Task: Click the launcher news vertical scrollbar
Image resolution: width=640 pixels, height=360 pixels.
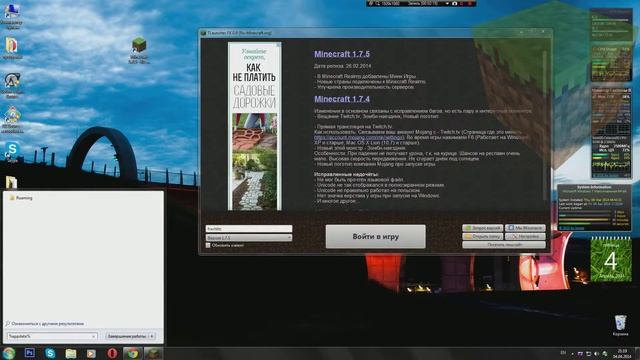Action: tap(544, 126)
